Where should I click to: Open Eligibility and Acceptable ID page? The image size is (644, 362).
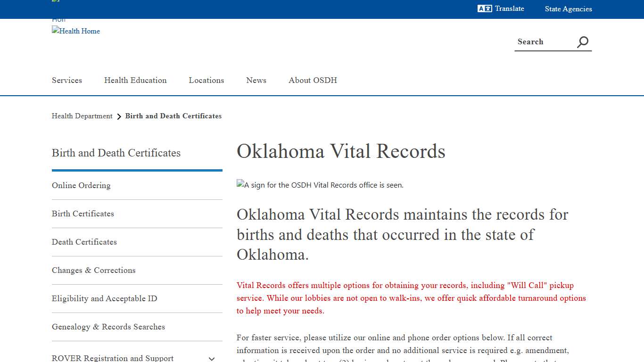tap(105, 298)
